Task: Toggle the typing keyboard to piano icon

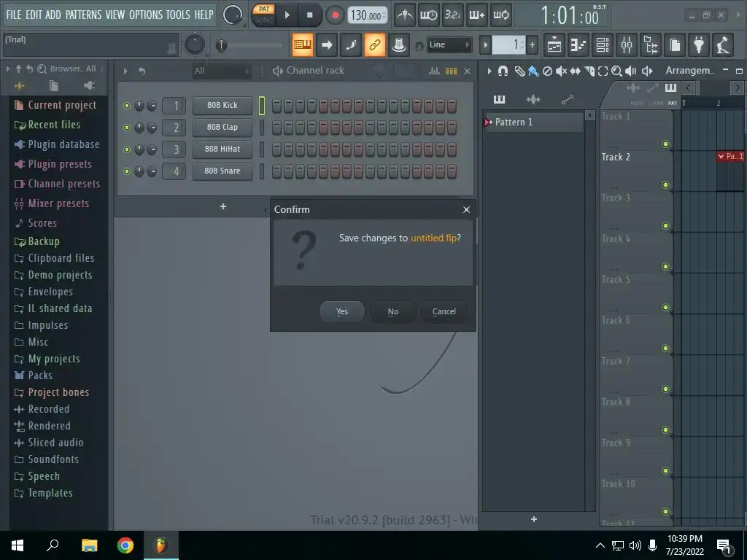Action: pyautogui.click(x=303, y=44)
